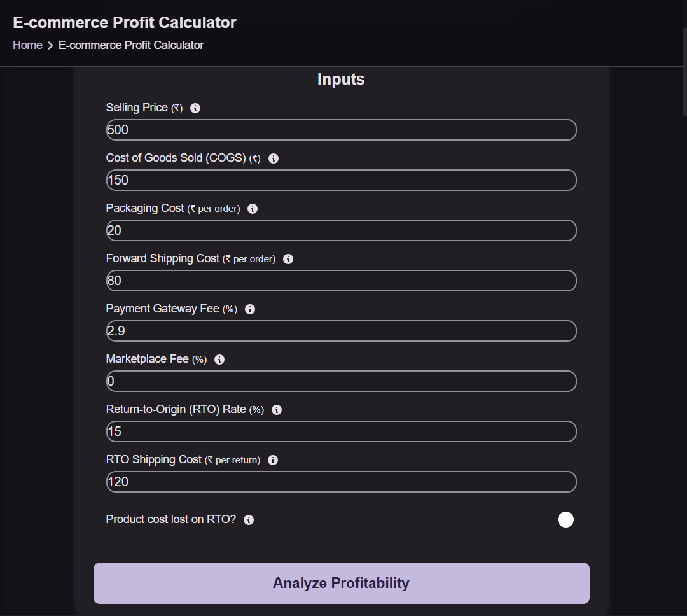Click the page vertical scrollbar thumb
The height and width of the screenshot is (616, 687).
click(x=684, y=73)
